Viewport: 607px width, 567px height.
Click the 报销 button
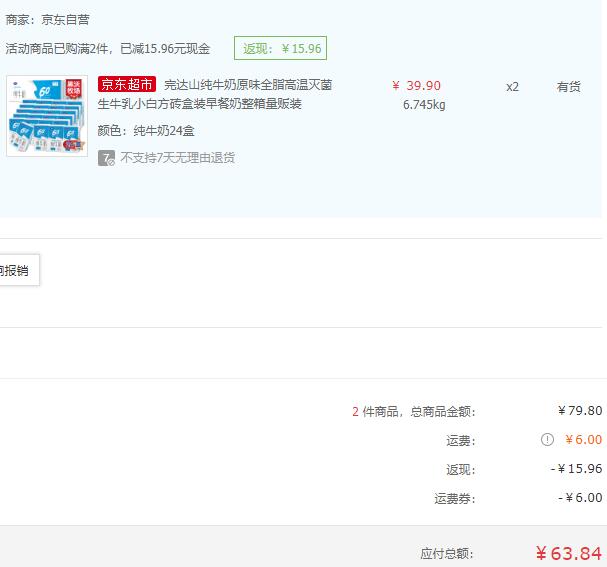17,270
